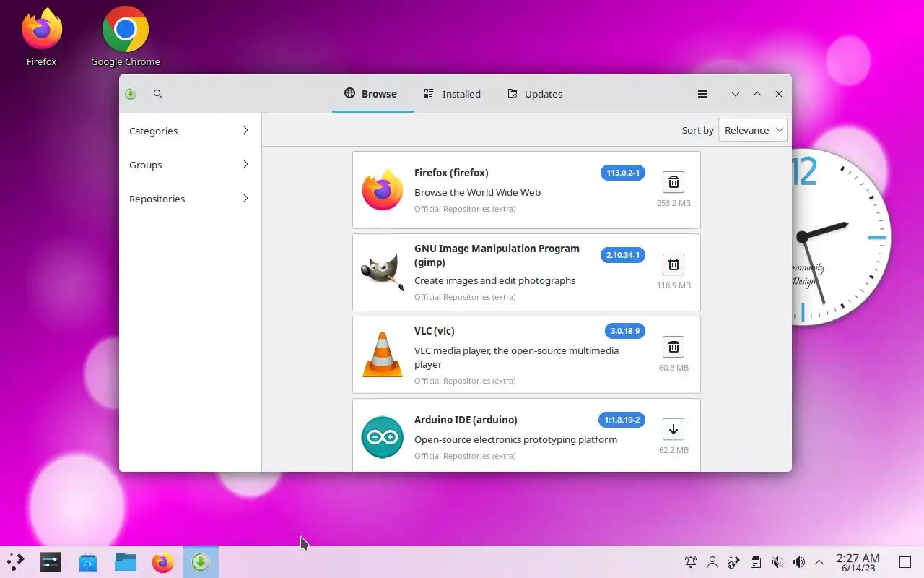The width and height of the screenshot is (924, 578).
Task: Open the hamburger menu in Pamac
Action: (702, 94)
